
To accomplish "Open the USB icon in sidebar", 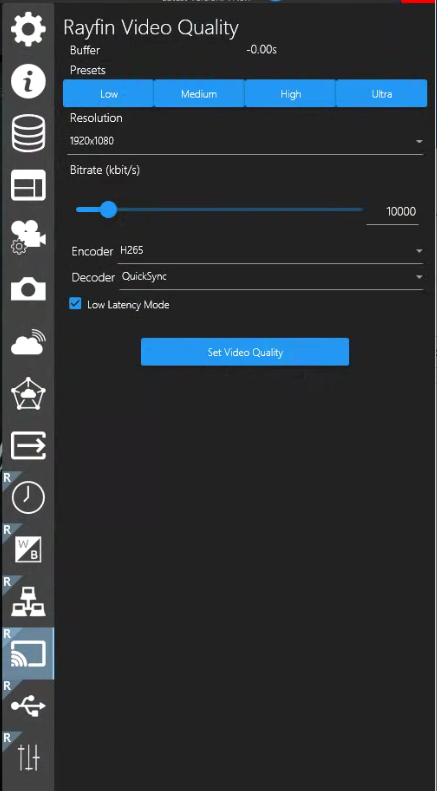I will coord(28,705).
